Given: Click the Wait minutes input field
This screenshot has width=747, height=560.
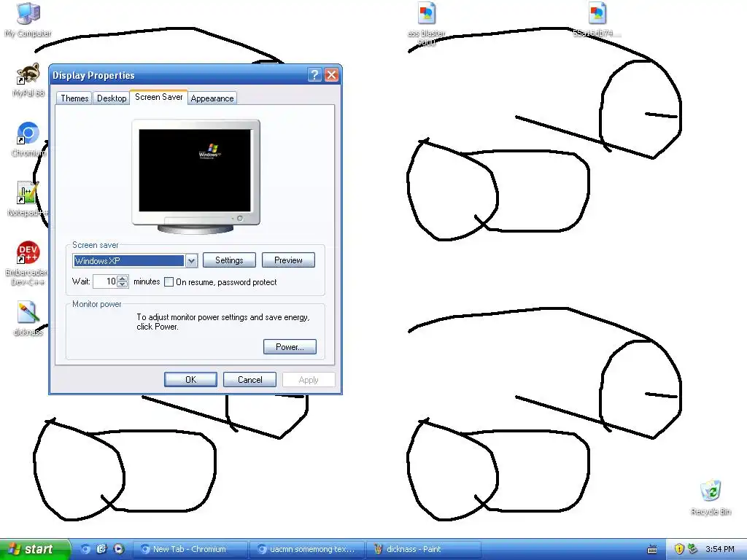Looking at the screenshot, I should point(105,281).
